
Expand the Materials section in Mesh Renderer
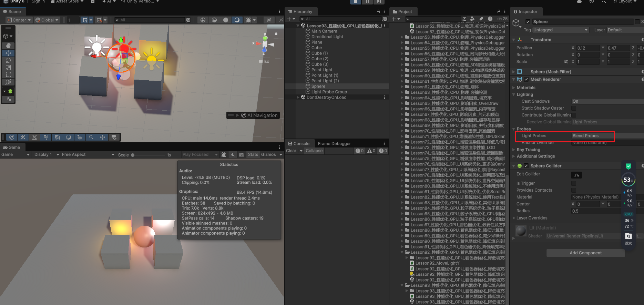coord(526,88)
